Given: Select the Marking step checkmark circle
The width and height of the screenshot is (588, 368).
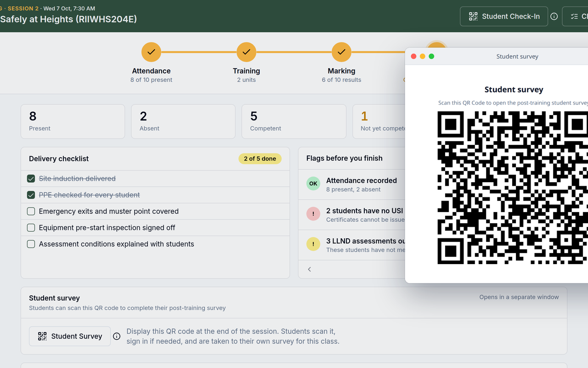Looking at the screenshot, I should coord(341,52).
